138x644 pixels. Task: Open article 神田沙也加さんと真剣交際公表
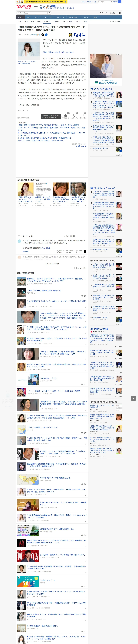(56, 365)
